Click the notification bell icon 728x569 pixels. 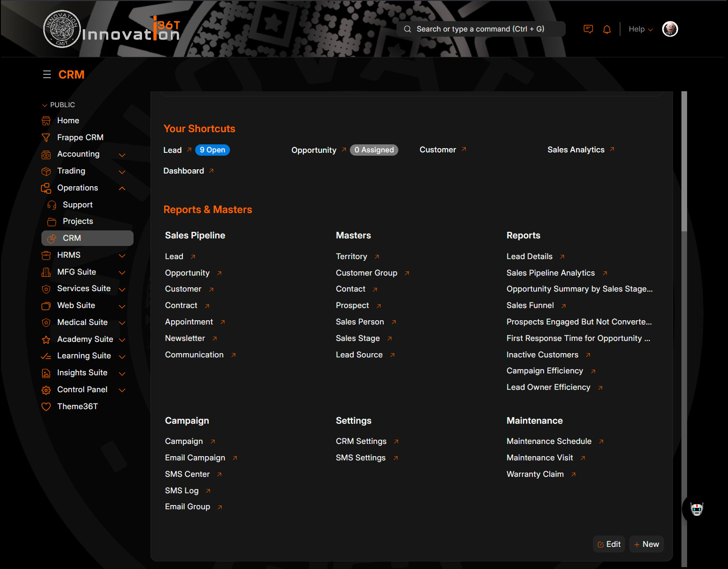(x=607, y=29)
